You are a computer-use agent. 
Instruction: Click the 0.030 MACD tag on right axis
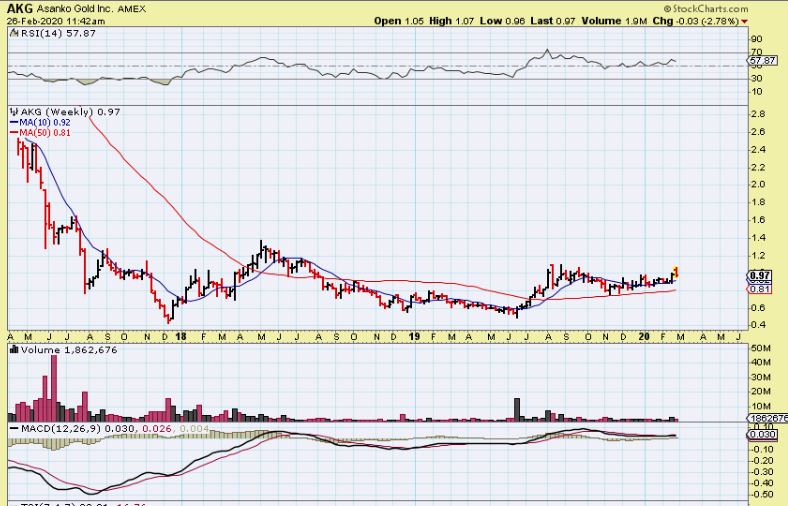coord(762,434)
